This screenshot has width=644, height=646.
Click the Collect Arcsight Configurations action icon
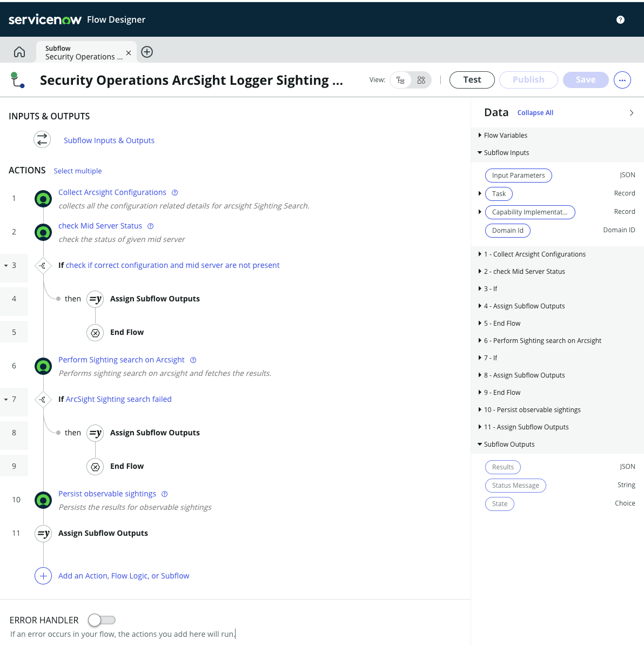point(43,199)
